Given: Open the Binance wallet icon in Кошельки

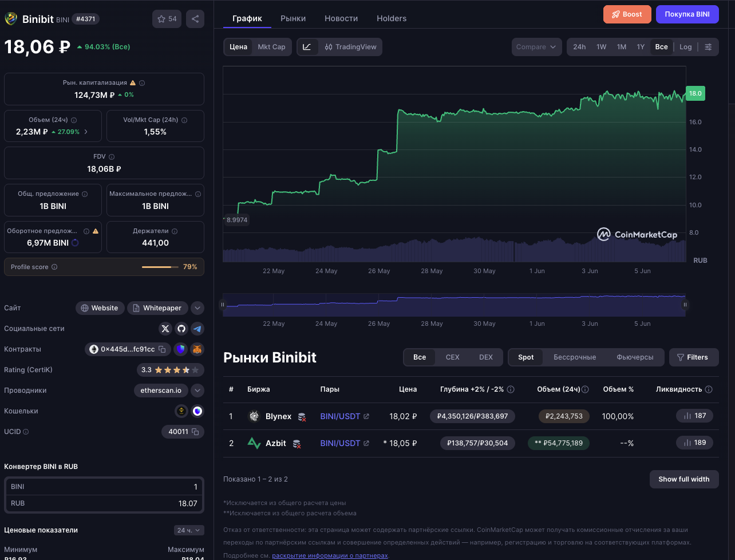Looking at the screenshot, I should tap(181, 411).
